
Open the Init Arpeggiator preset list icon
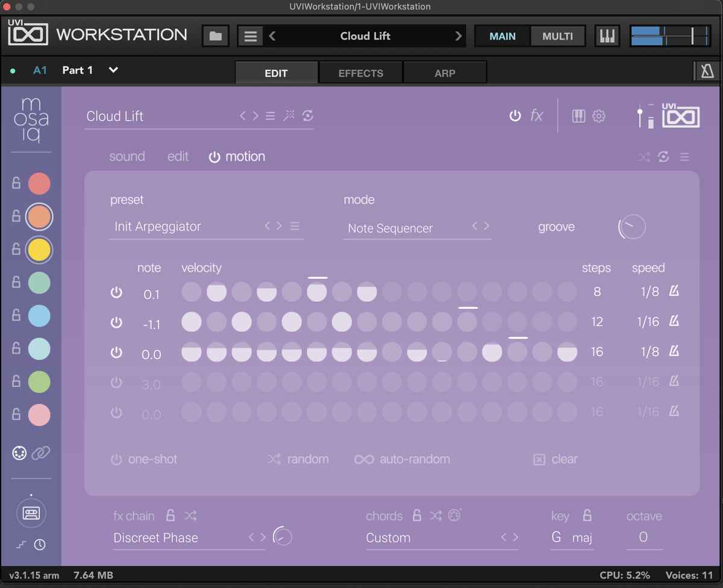295,226
